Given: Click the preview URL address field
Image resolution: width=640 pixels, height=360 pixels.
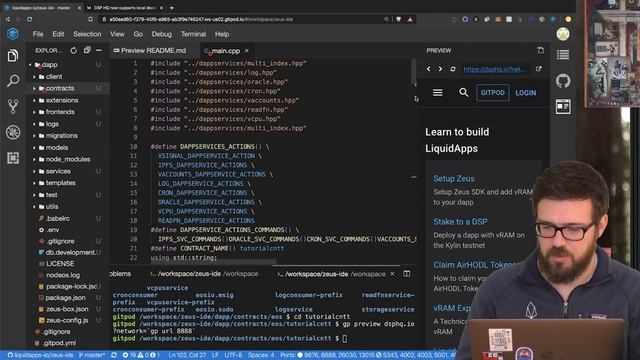Looking at the screenshot, I should (x=495, y=69).
